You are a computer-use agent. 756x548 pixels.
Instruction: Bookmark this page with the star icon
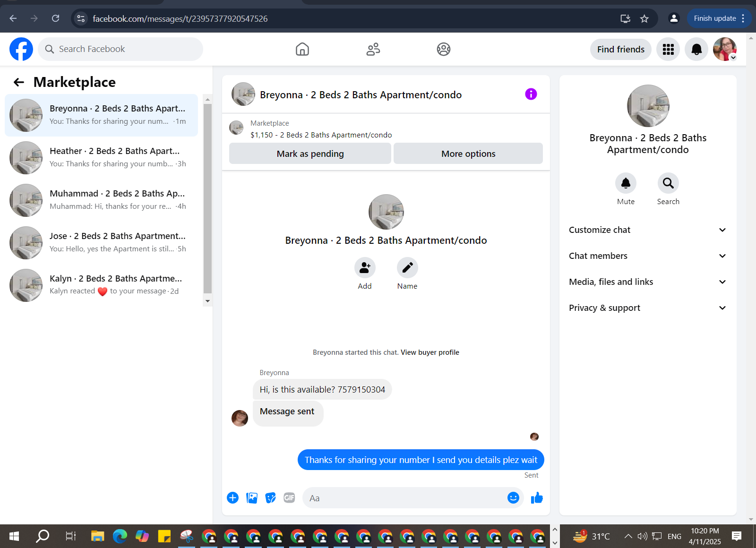[644, 18]
